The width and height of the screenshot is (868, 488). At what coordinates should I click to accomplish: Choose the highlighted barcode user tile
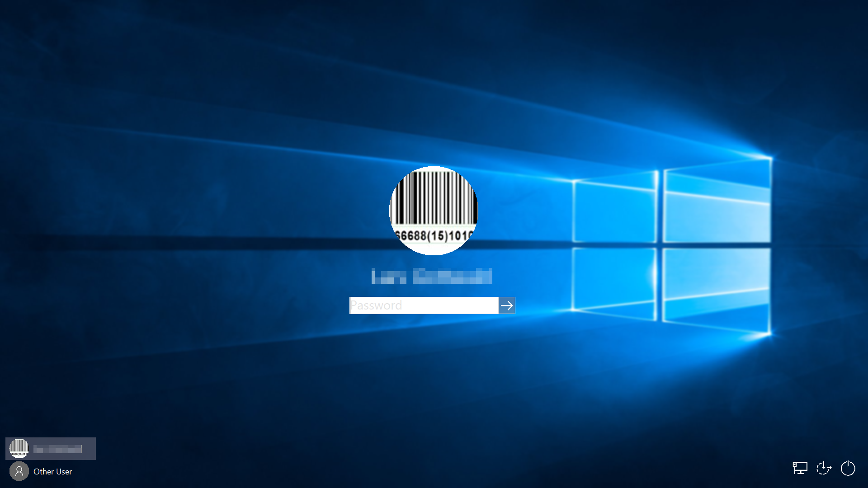[x=51, y=448]
